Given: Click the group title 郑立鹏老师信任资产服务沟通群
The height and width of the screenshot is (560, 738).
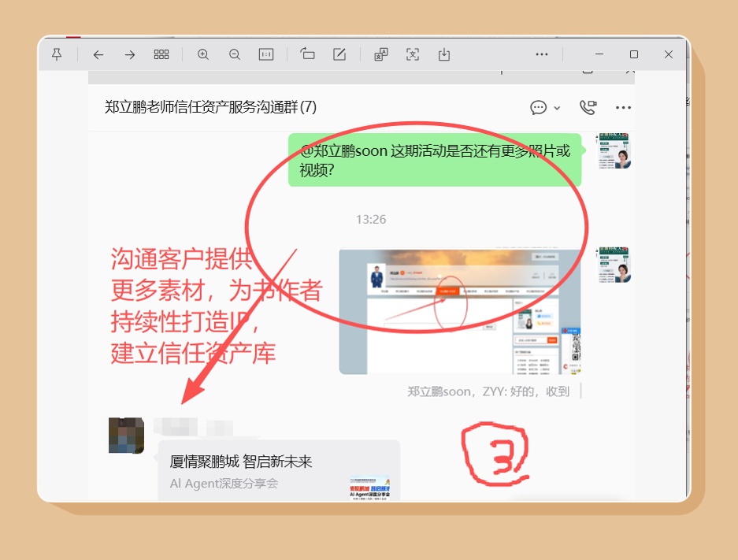Looking at the screenshot, I should pyautogui.click(x=210, y=107).
